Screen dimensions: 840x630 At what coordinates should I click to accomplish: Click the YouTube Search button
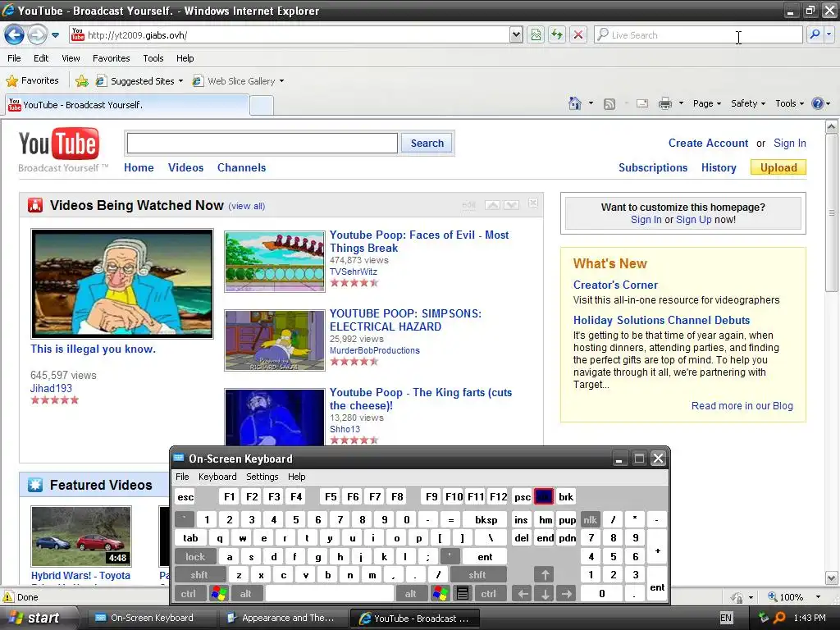pyautogui.click(x=427, y=144)
